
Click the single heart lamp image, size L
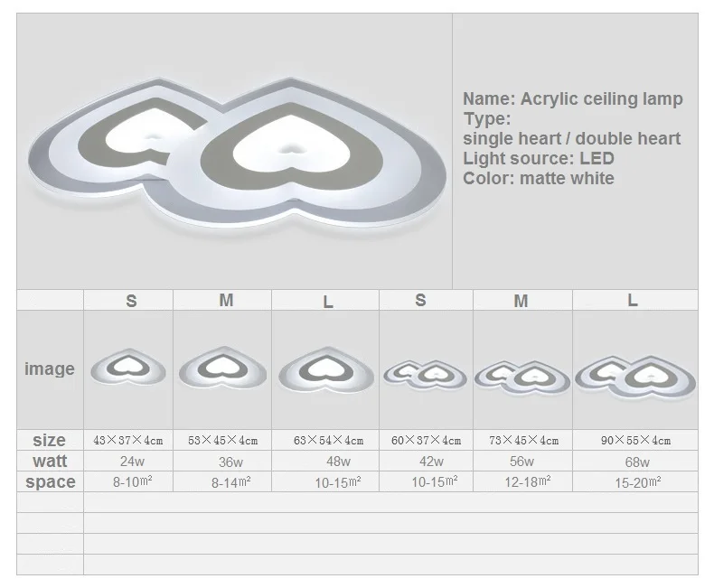point(326,369)
